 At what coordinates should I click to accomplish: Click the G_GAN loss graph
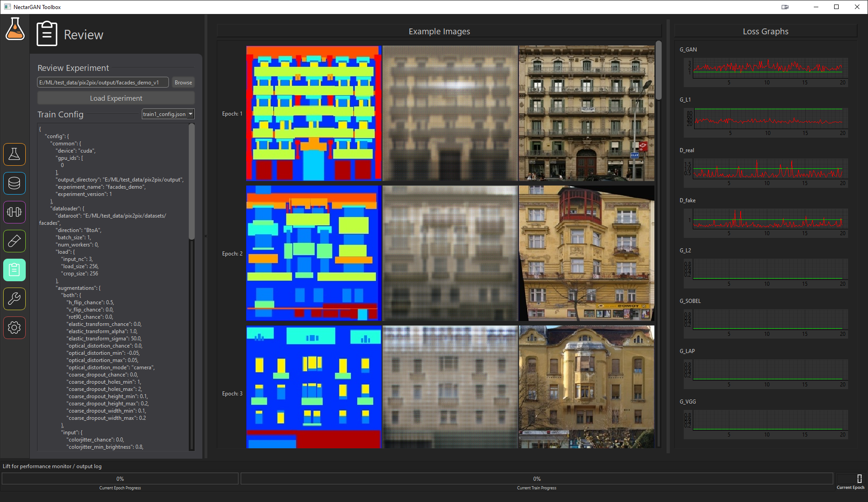click(766, 69)
